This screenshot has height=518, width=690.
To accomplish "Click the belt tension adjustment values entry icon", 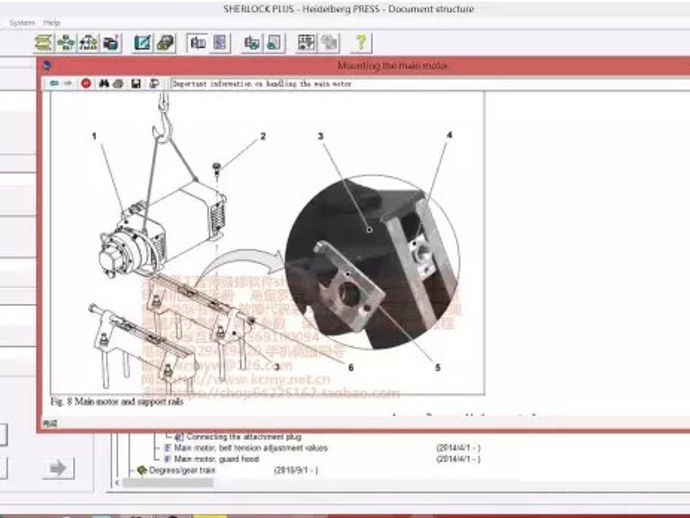I will coord(167,448).
